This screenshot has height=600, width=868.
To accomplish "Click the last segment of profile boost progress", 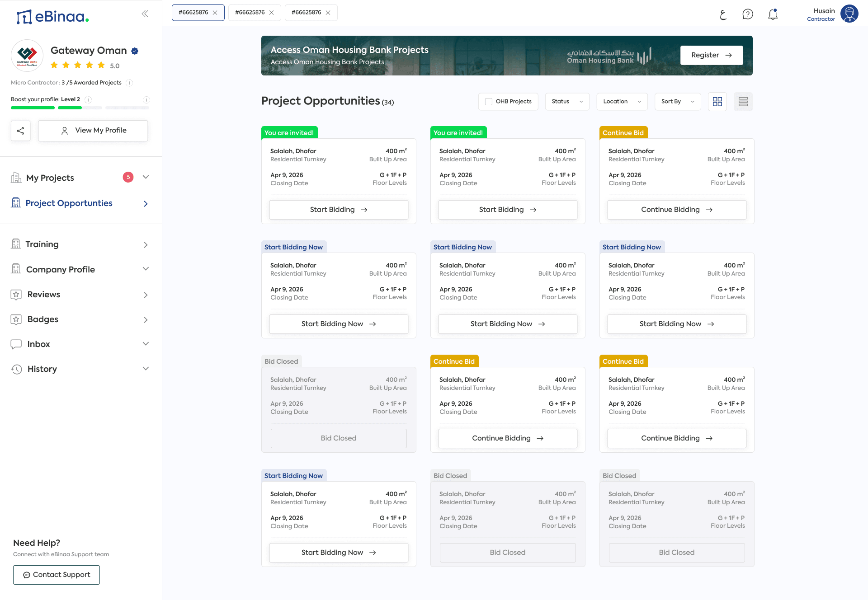I will click(x=127, y=108).
